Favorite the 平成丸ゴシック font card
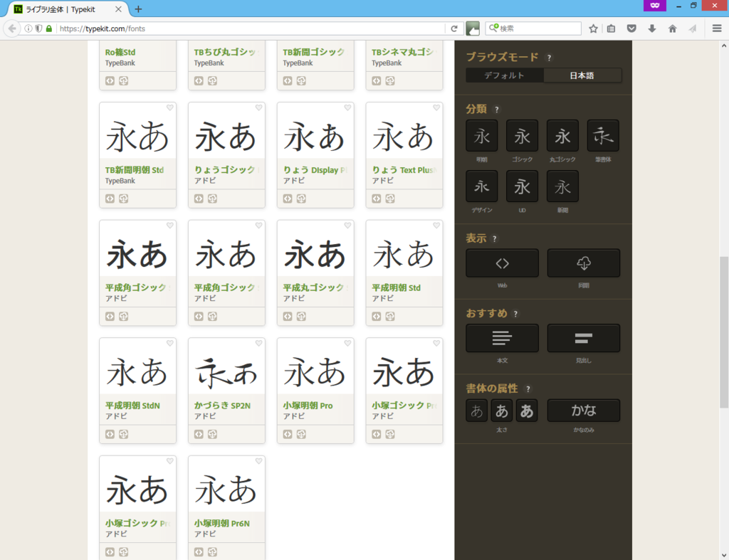 [347, 226]
